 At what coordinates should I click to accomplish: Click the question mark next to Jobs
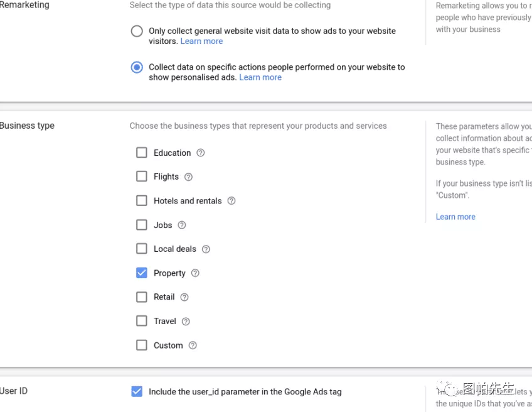(182, 225)
